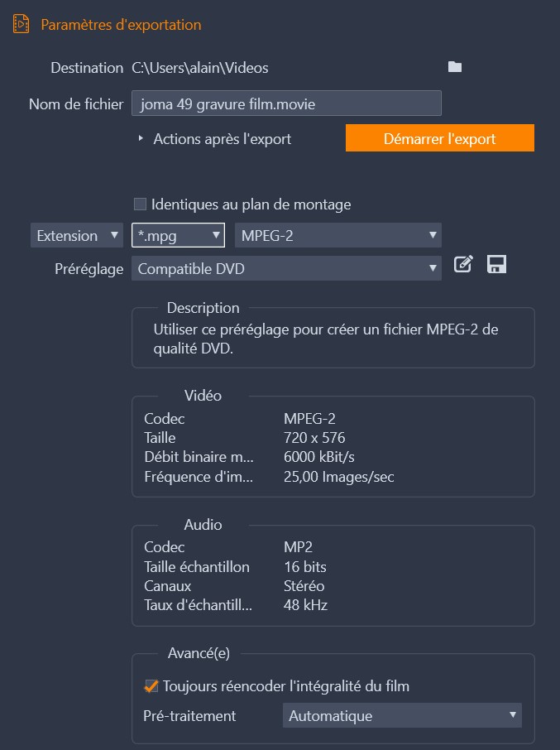Browse for destination folder

[454, 67]
